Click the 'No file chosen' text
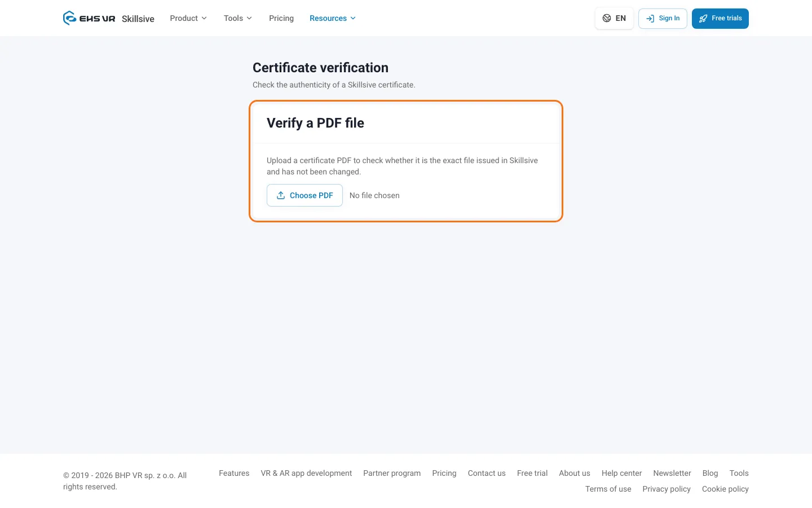The width and height of the screenshot is (812, 508). click(x=374, y=195)
